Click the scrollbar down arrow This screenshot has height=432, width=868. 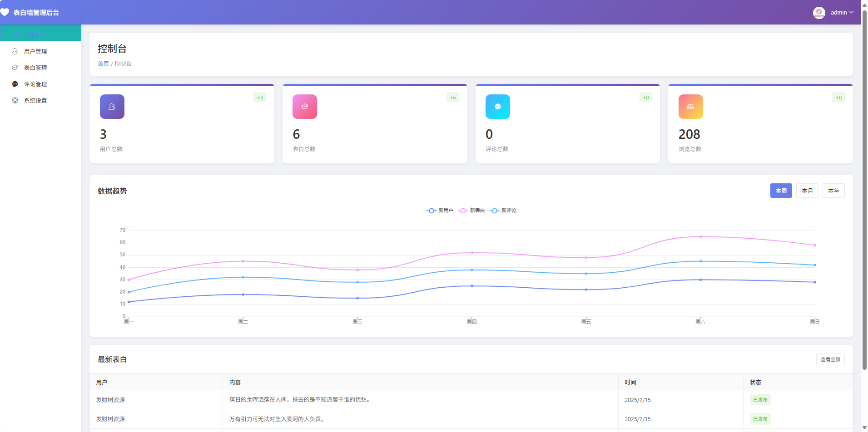864,428
